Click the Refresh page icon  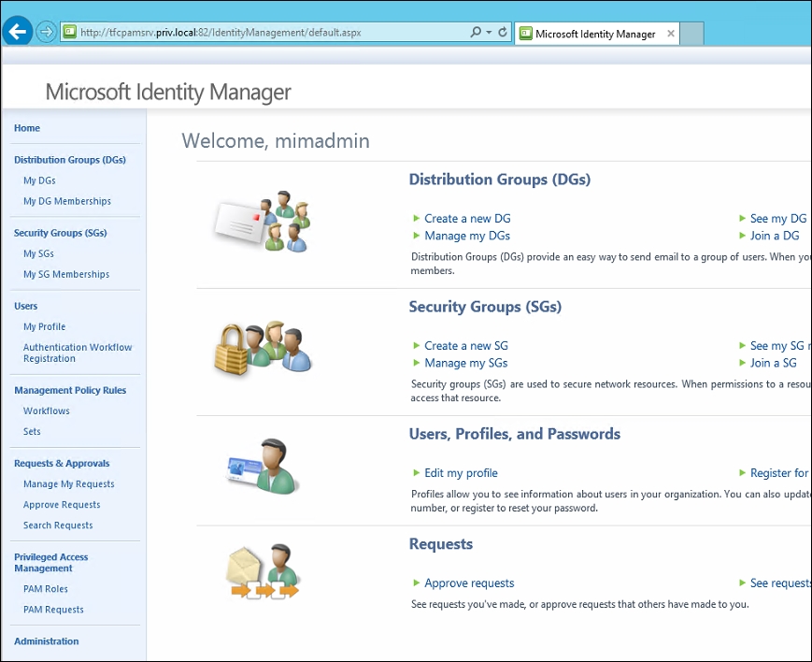[x=503, y=32]
